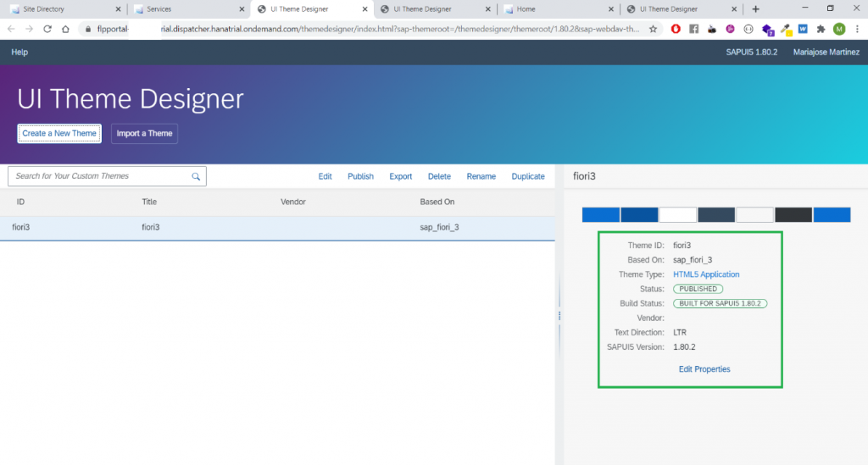Click Edit in the theme toolbar

pos(325,176)
